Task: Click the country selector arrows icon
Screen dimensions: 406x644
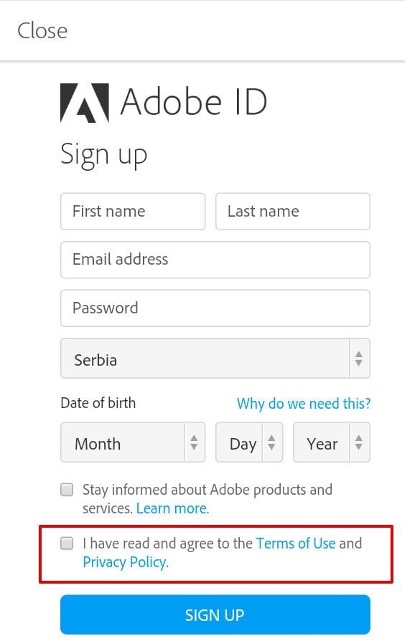Action: pos(359,359)
